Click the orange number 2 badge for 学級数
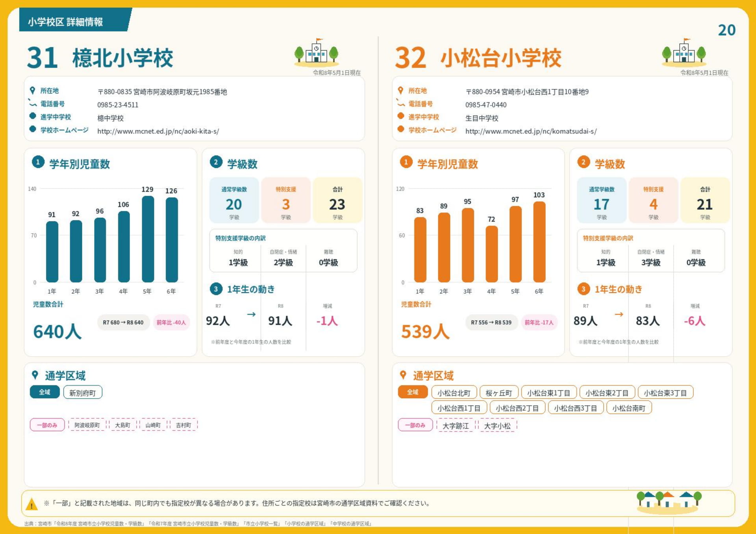Image resolution: width=756 pixels, height=534 pixels. (x=584, y=162)
